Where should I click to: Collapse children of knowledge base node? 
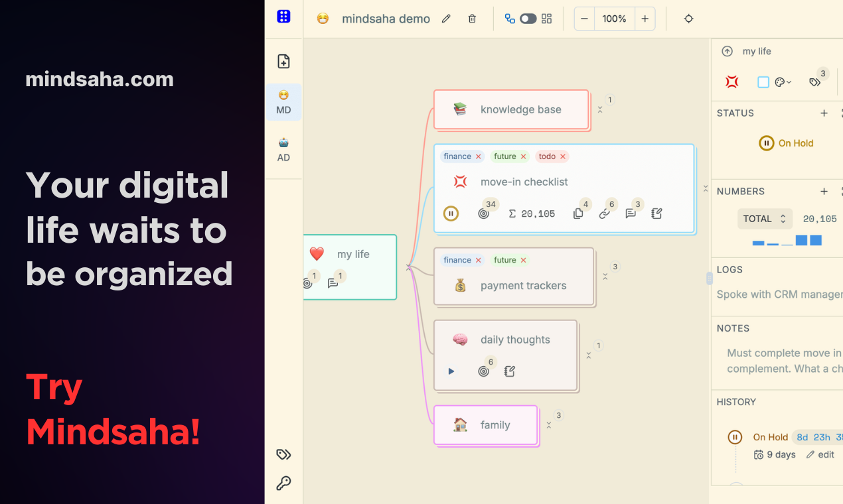click(600, 109)
